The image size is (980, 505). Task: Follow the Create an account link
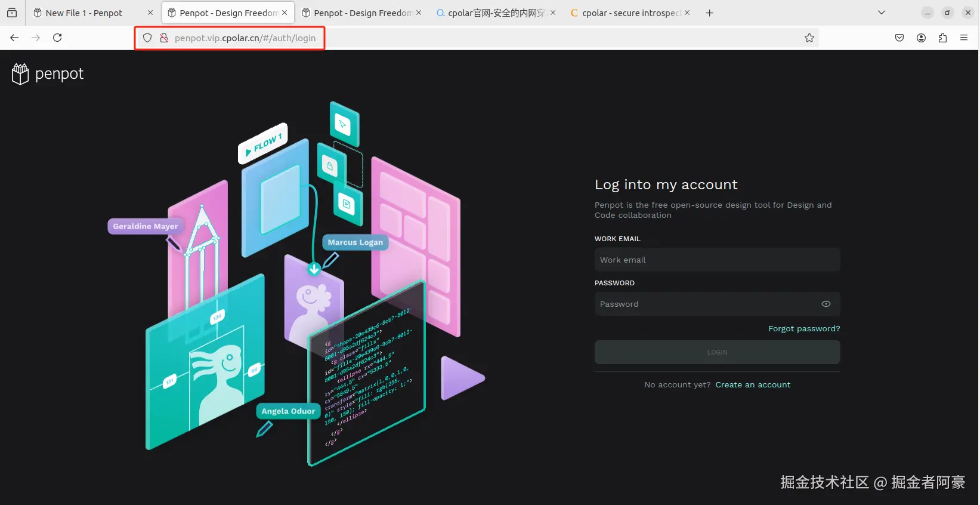click(753, 385)
